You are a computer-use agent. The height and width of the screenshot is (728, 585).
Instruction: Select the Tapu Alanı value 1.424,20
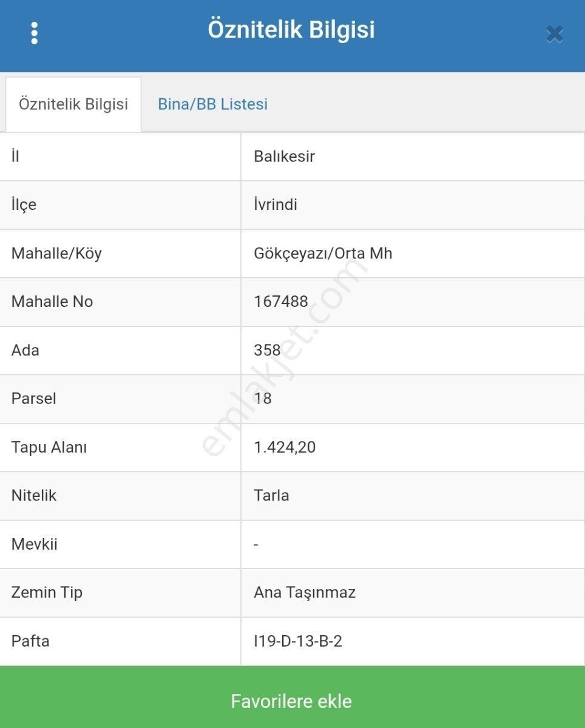285,447
